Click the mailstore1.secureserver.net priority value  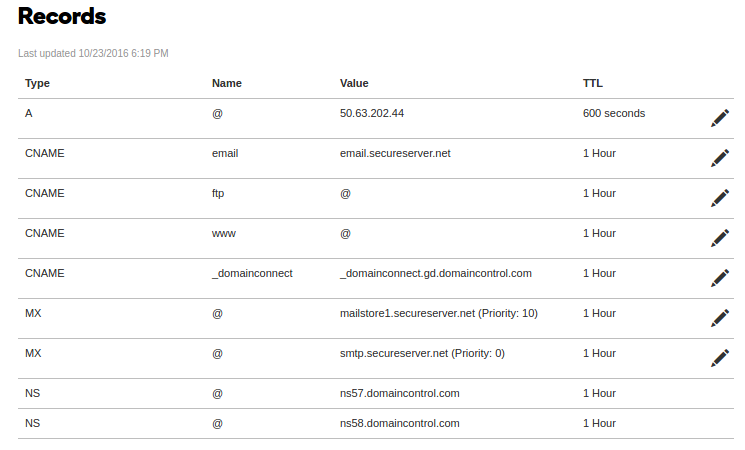pyautogui.click(x=507, y=314)
